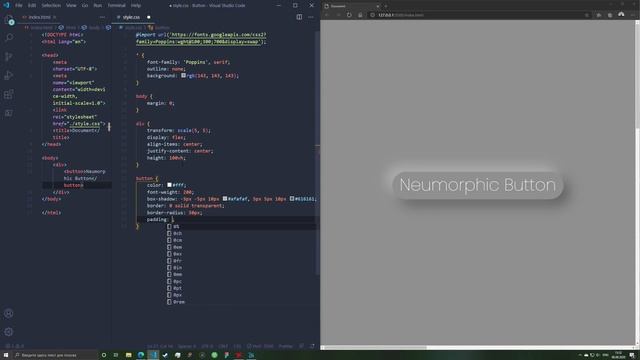
Task: Open Windows Start menu
Action: pyautogui.click(x=6, y=355)
